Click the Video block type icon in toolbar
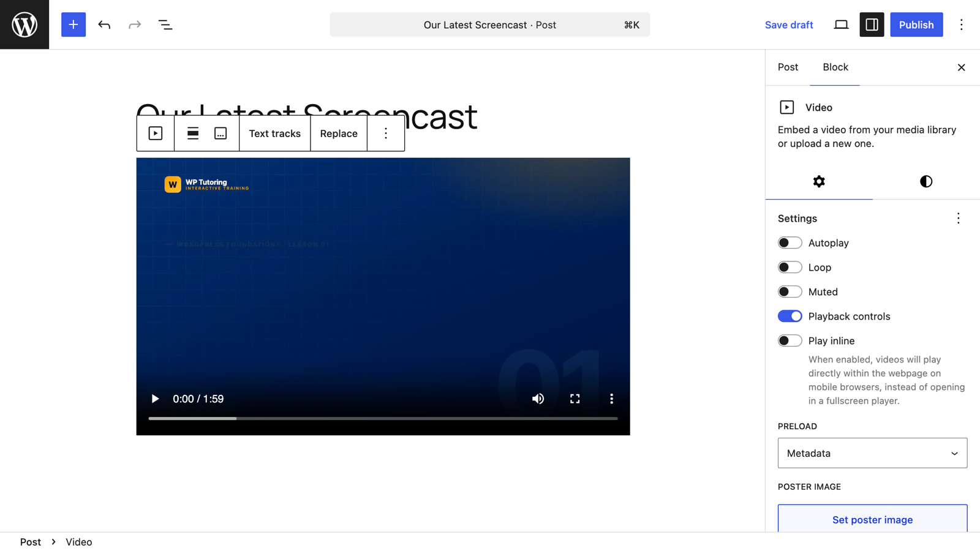Screen dimensions: 980x551 point(156,133)
